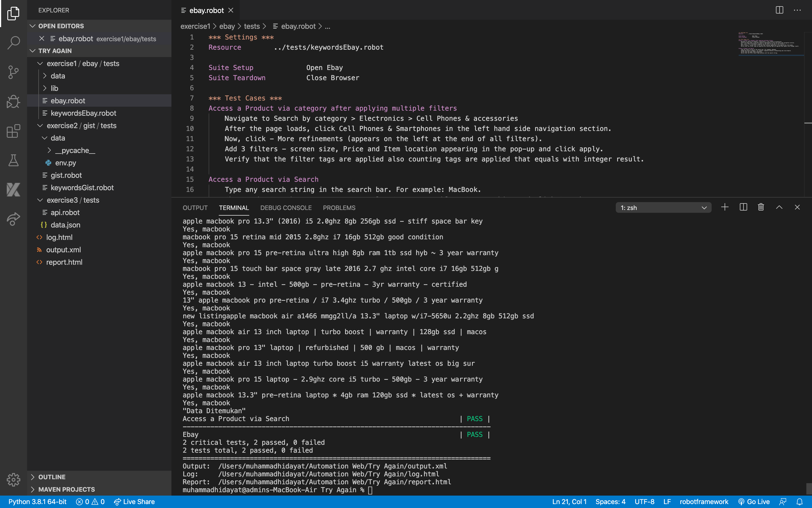
Task: Maximize the panel size with chevron up
Action: tap(779, 207)
